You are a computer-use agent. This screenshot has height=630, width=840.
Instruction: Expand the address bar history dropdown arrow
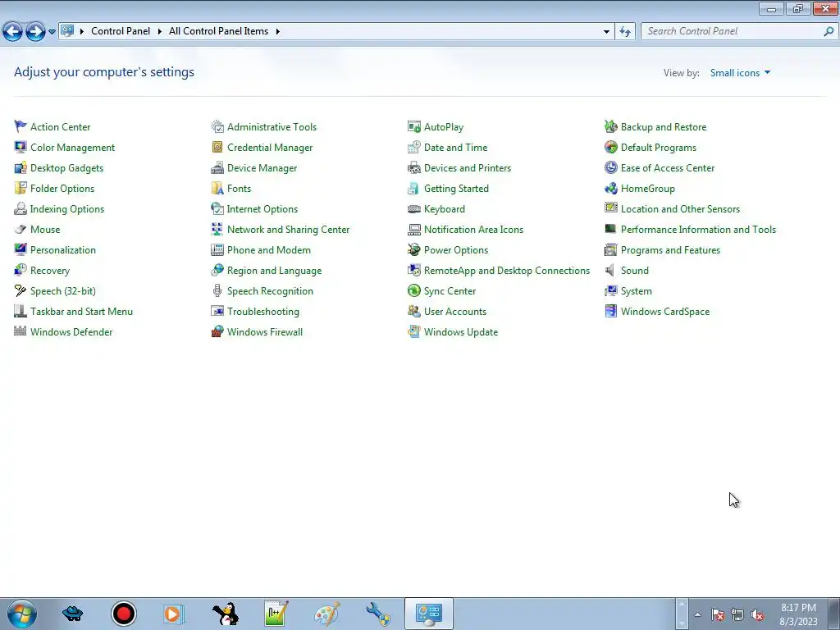(606, 32)
